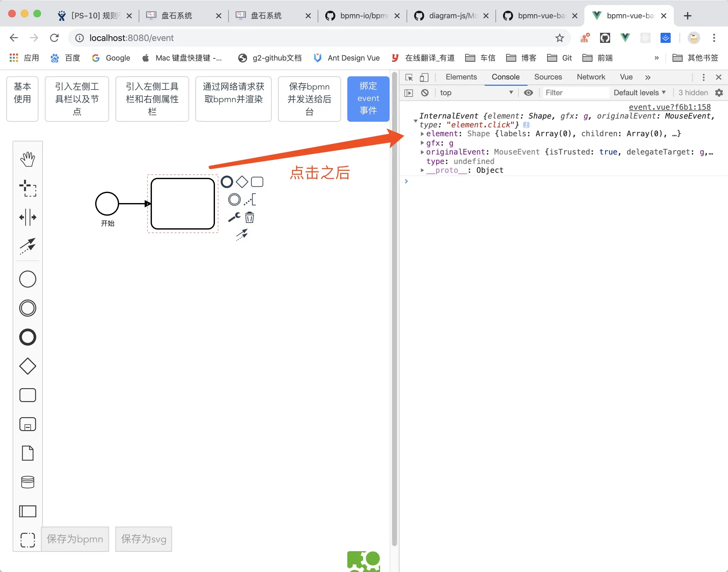Viewport: 728px width, 572px height.
Task: Switch to the Network tab
Action: [x=590, y=77]
